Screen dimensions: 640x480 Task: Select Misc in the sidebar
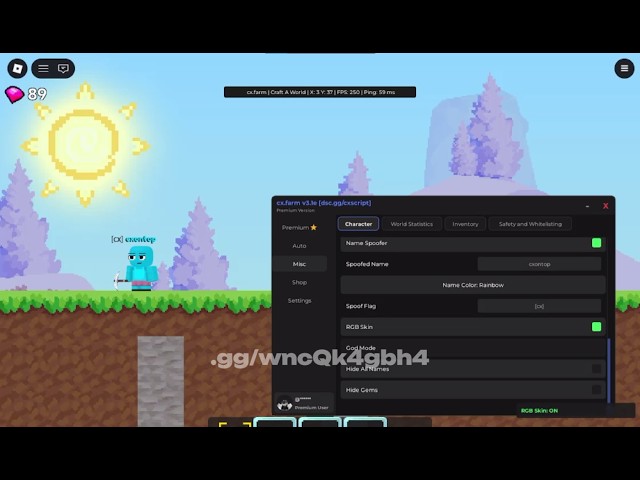point(299,264)
